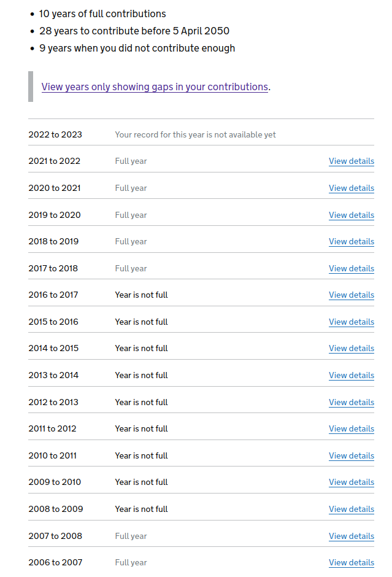392x577 pixels.
Task: Open details for 2015 to 2016
Action: 351,322
